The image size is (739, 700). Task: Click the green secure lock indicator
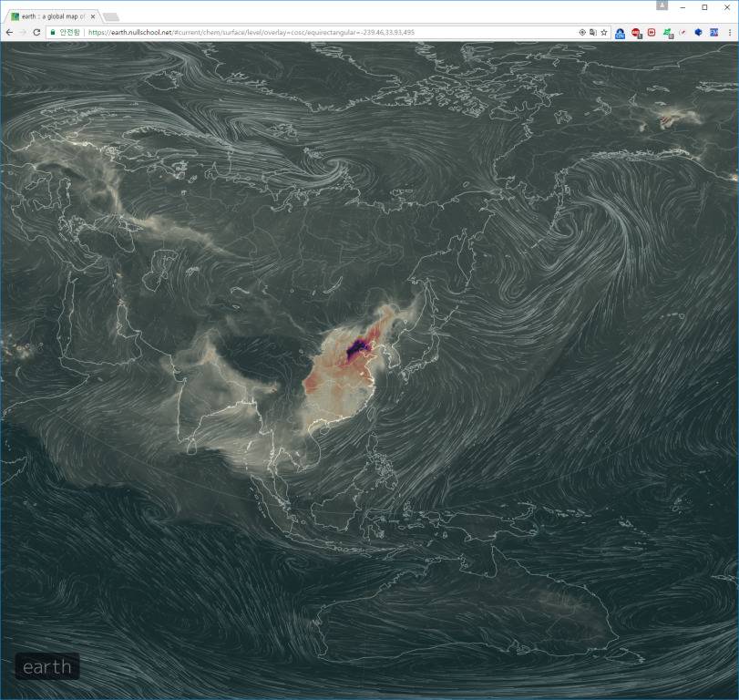[67, 32]
